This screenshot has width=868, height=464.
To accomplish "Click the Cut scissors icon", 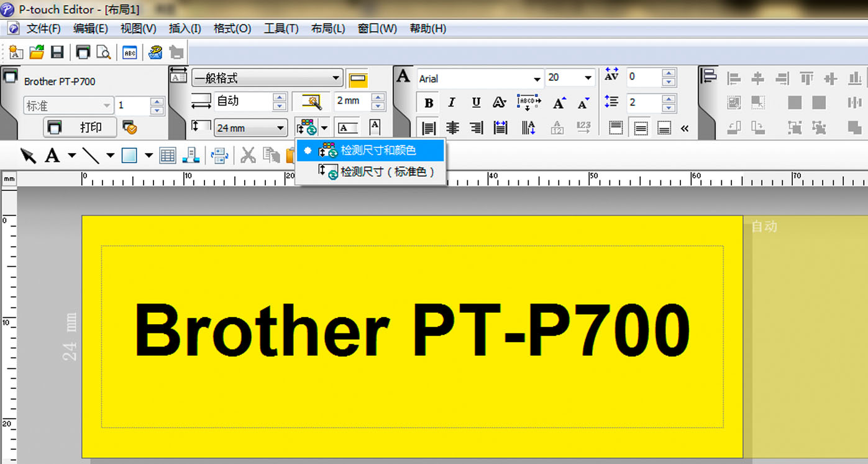I will 248,155.
